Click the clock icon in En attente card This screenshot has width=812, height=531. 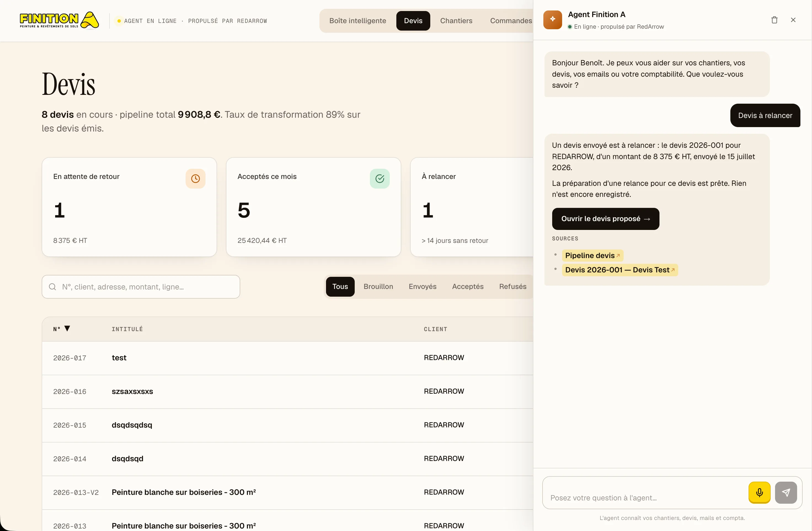196,178
